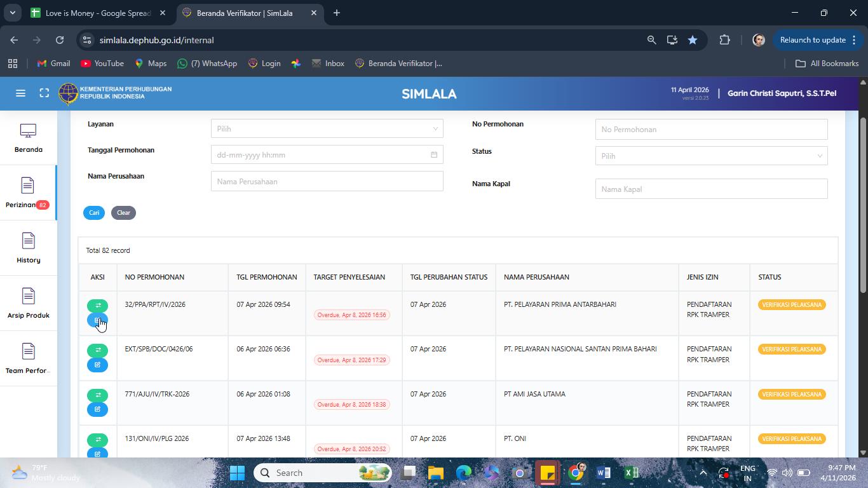Click green transfer icon for 32/PPA/RPT/IV/2026
Viewport: 868px width, 488px height.
coord(98,306)
